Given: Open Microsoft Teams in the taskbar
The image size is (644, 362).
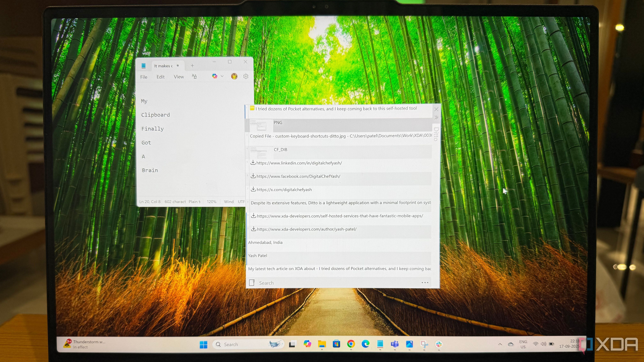Looking at the screenshot, I should (x=395, y=344).
